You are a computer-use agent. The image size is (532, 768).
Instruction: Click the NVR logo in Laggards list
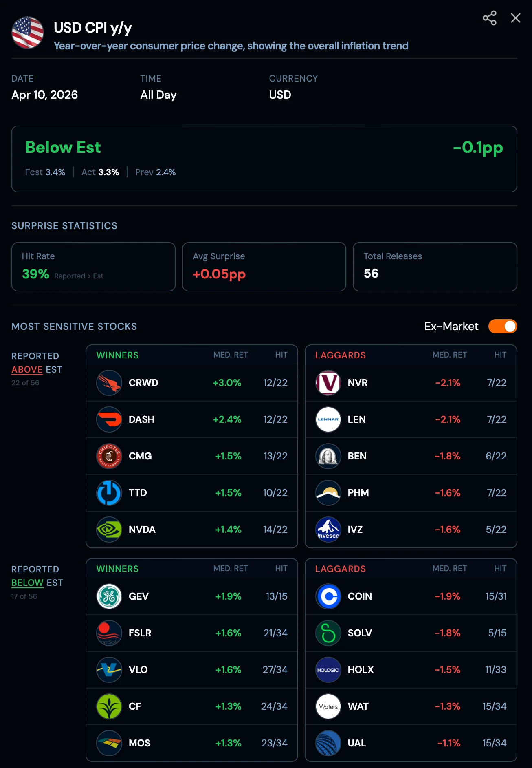[x=328, y=383]
